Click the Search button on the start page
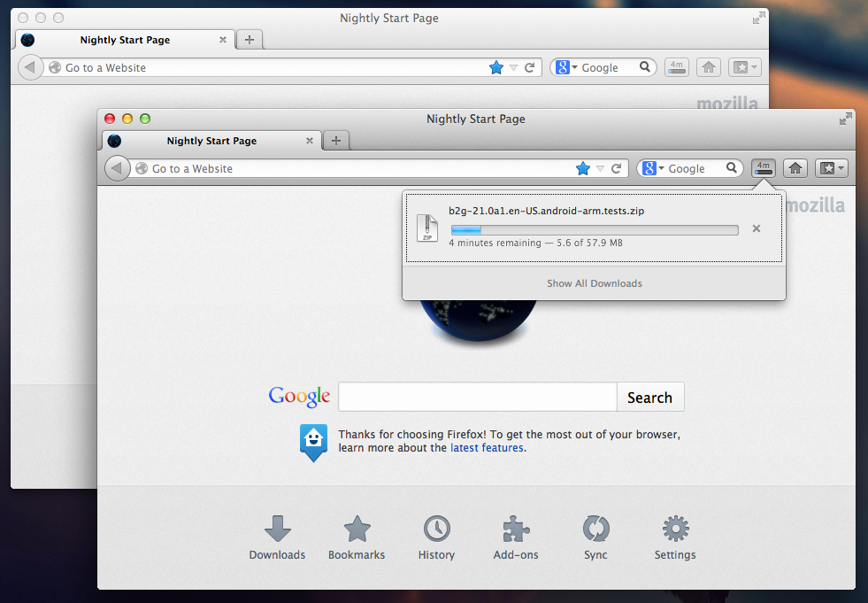This screenshot has width=868, height=603. tap(649, 397)
